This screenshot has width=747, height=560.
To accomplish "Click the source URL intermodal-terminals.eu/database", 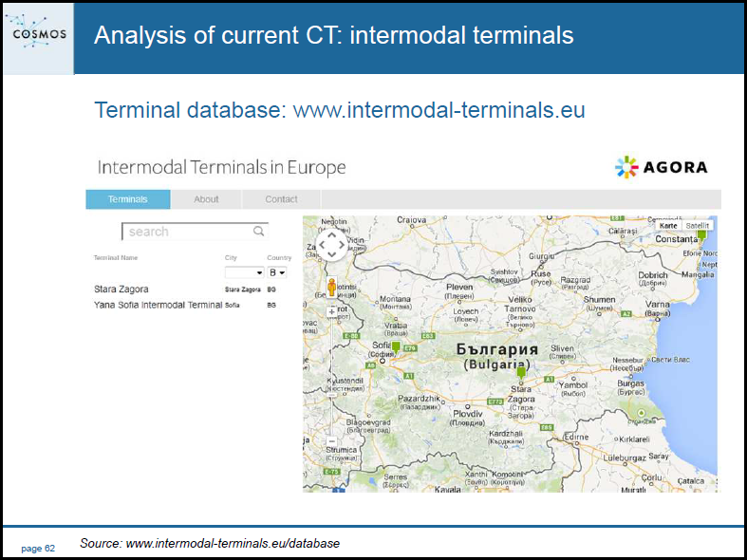I will (x=233, y=543).
